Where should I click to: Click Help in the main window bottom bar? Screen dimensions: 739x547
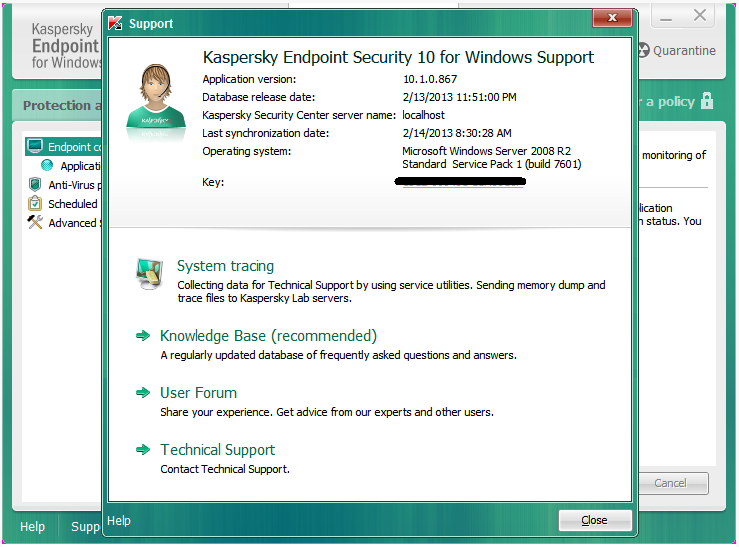[32, 527]
